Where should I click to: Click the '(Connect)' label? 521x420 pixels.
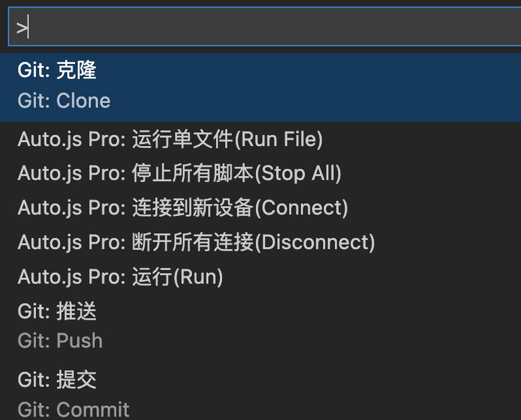300,208
